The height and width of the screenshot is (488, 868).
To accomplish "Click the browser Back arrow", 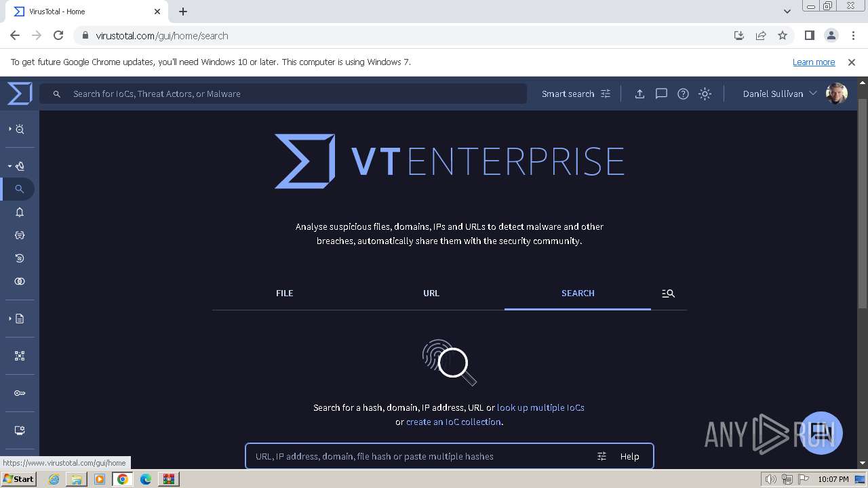I will [15, 35].
